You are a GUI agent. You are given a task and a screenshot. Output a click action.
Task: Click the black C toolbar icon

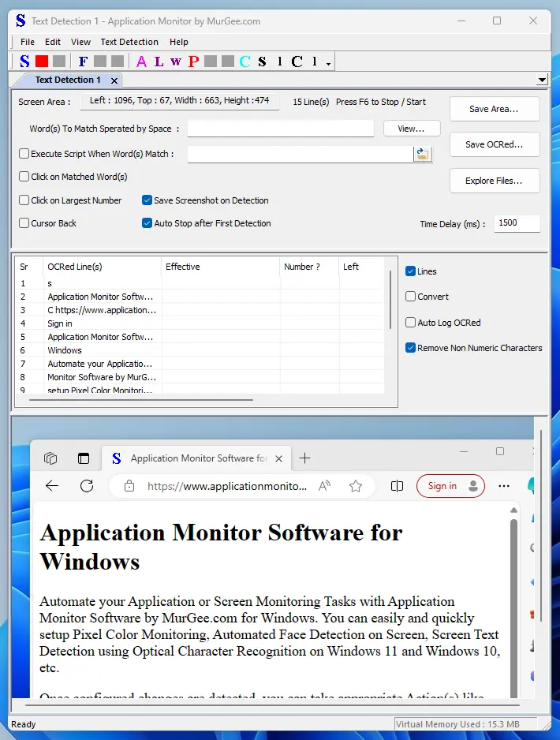(297, 62)
